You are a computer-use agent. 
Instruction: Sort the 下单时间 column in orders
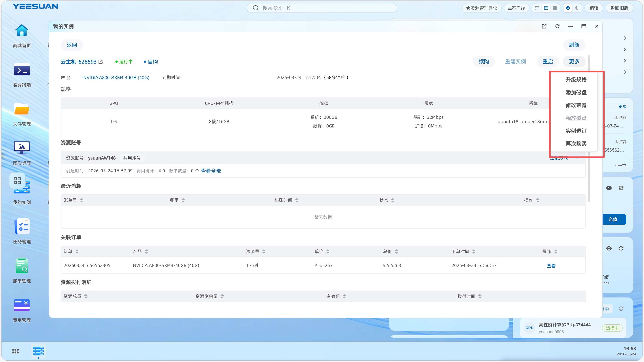pos(474,251)
